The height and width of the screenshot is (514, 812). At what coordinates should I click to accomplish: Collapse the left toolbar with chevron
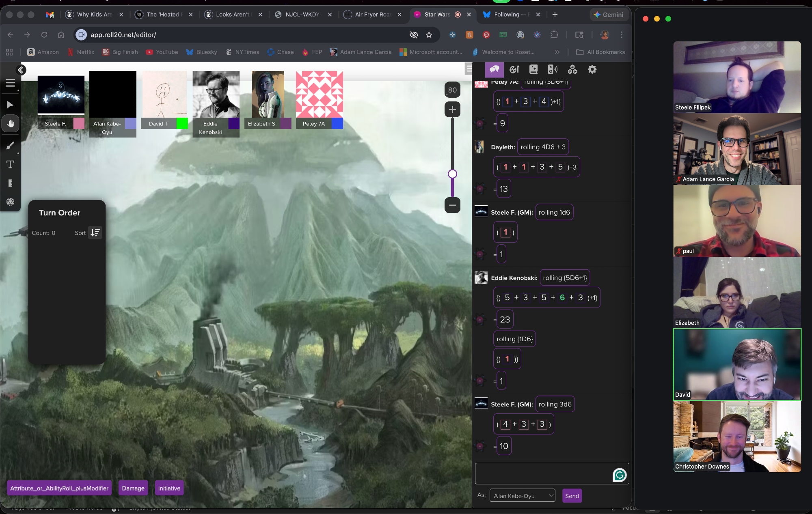(21, 70)
